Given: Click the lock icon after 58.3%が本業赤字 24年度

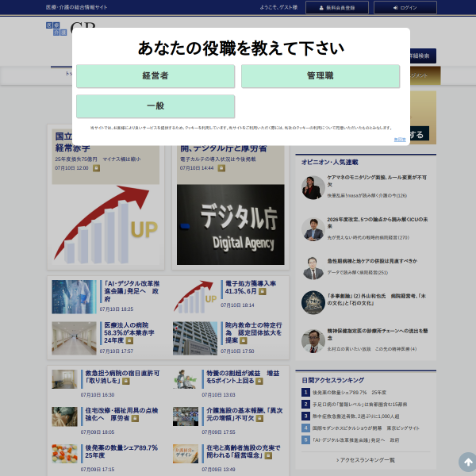Looking at the screenshot, I should pyautogui.click(x=129, y=341).
